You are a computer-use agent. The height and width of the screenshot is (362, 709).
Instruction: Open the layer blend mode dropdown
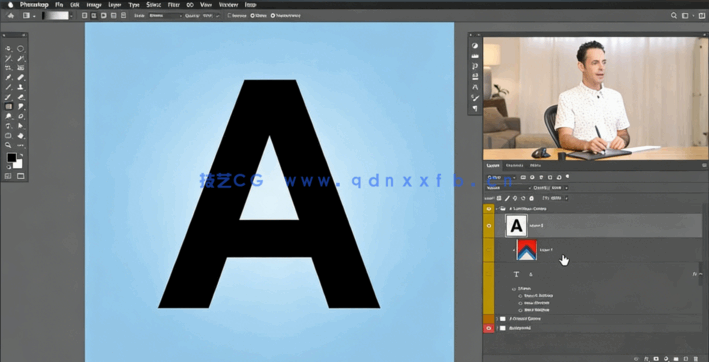[507, 188]
